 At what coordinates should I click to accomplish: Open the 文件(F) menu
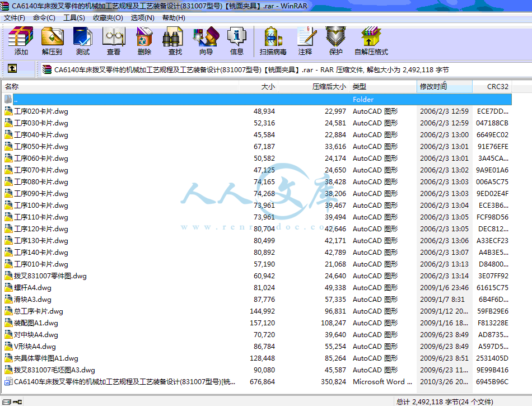click(x=14, y=17)
